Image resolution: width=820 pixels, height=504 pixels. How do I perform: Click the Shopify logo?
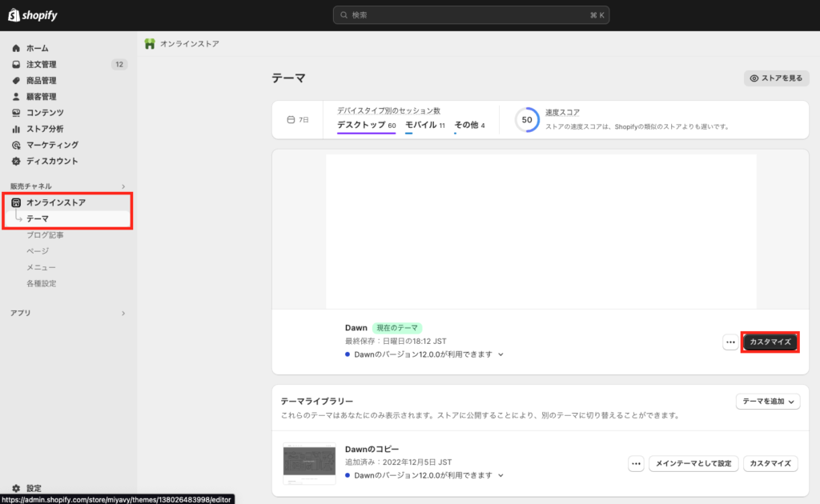tap(32, 15)
